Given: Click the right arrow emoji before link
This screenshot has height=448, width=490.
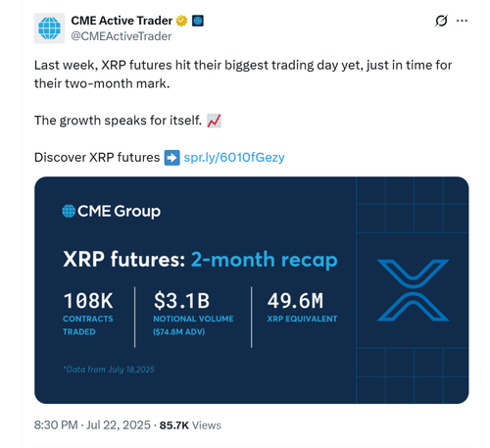Looking at the screenshot, I should click(x=171, y=158).
